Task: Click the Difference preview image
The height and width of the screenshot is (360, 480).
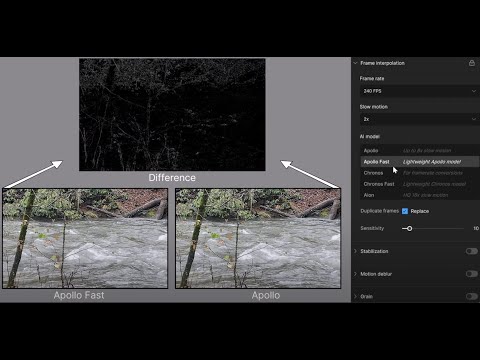Action: 172,115
